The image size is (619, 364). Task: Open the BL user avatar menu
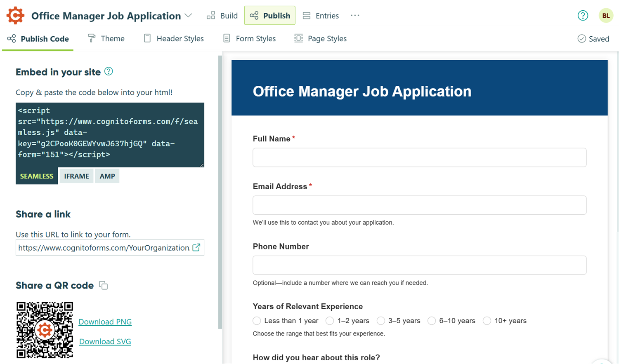606,16
